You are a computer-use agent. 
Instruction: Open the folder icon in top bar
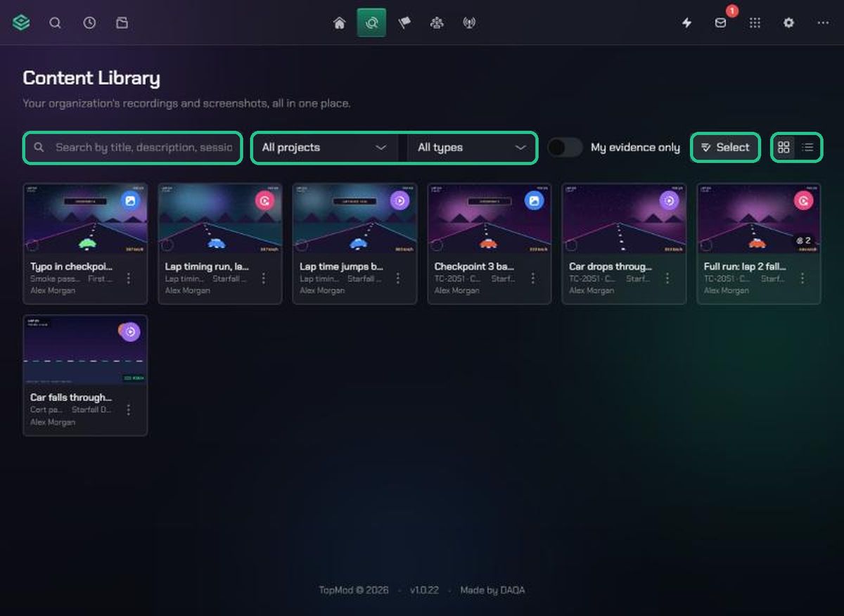[x=122, y=23]
